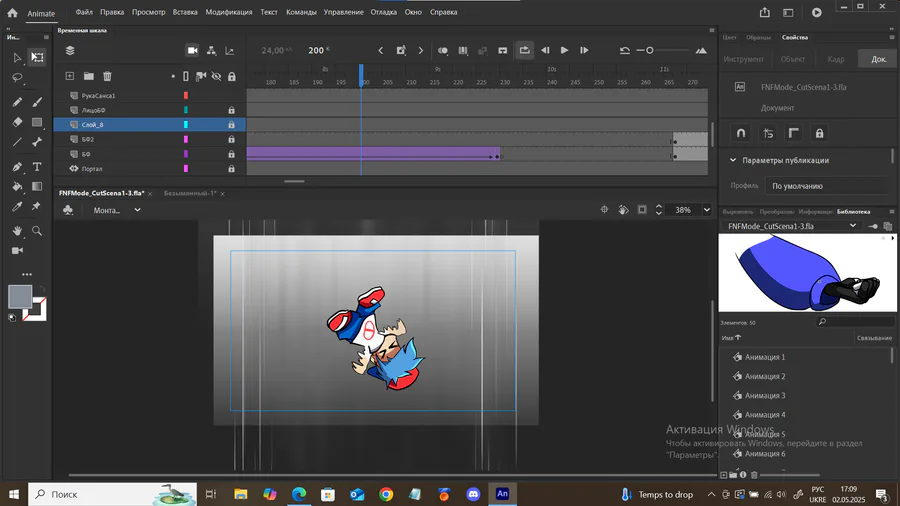Toggle loop playback button
The width and height of the screenshot is (900, 506).
tap(525, 50)
